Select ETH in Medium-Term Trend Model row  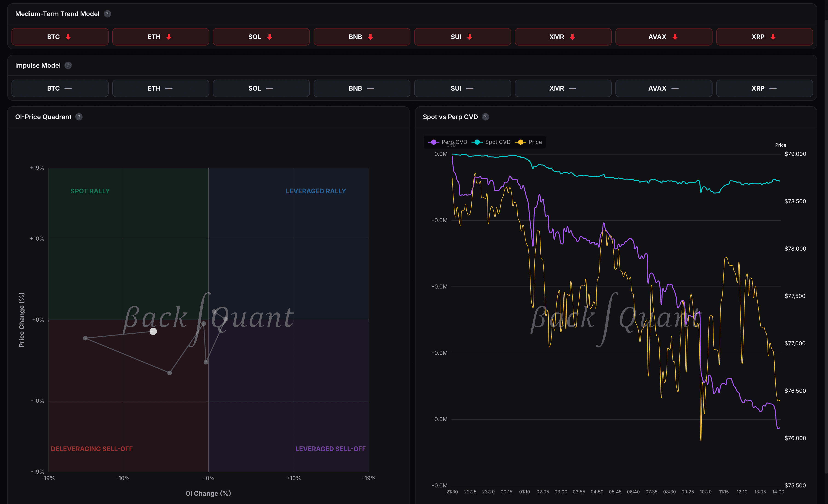pyautogui.click(x=160, y=37)
